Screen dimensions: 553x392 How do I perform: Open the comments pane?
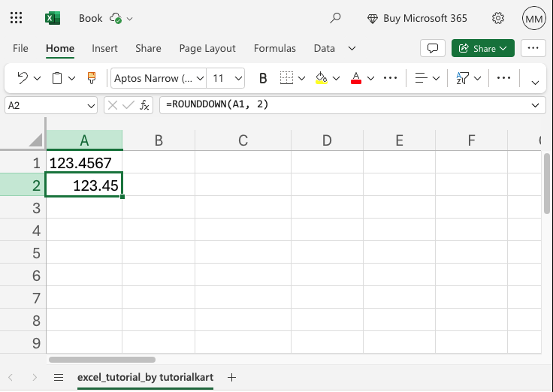click(x=432, y=48)
